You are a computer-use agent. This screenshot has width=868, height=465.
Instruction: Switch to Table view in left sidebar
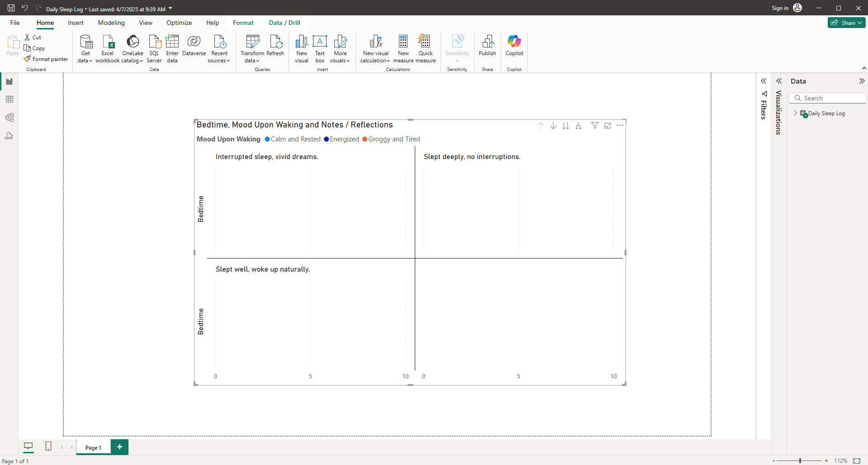9,99
